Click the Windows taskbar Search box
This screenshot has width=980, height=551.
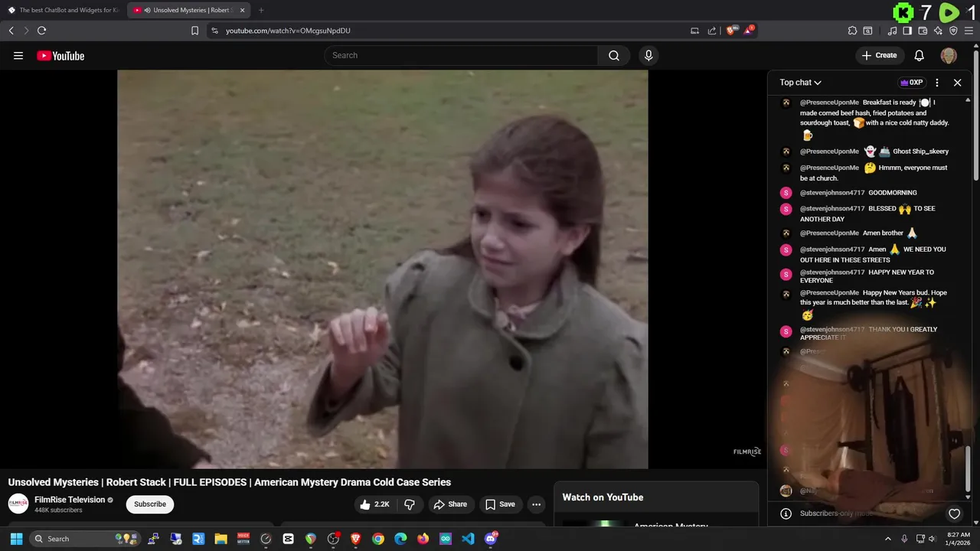(86, 539)
